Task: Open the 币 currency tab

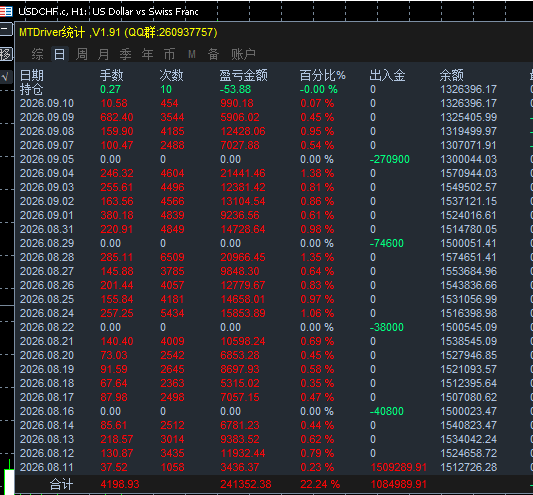Action: [x=169, y=54]
